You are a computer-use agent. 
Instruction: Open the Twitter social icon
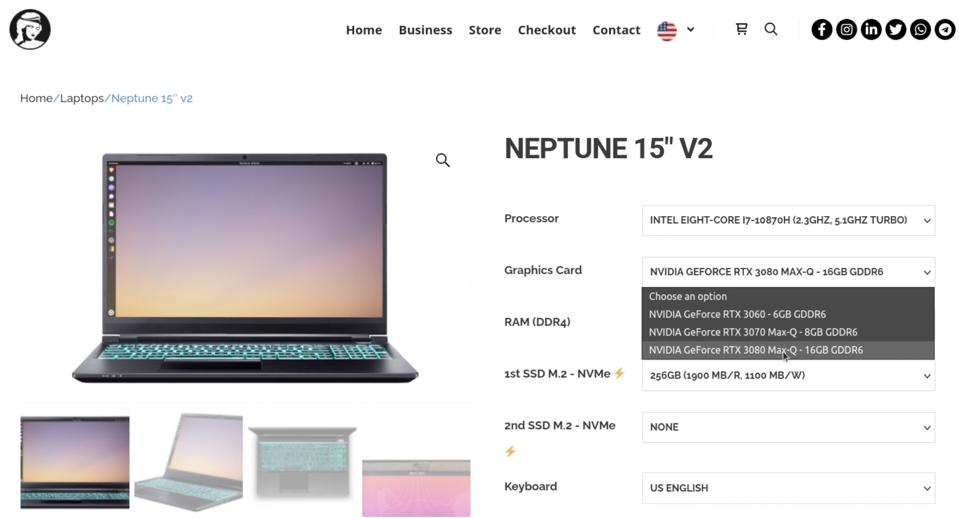895,29
